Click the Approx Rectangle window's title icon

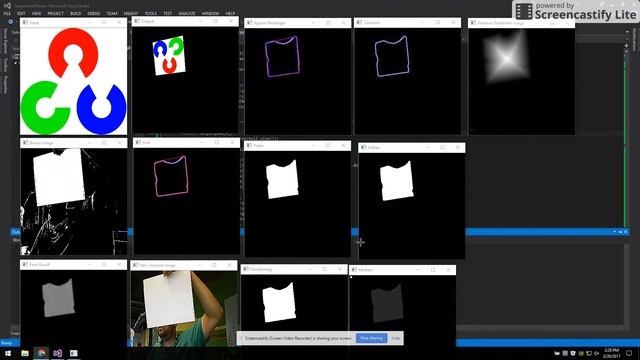click(249, 23)
